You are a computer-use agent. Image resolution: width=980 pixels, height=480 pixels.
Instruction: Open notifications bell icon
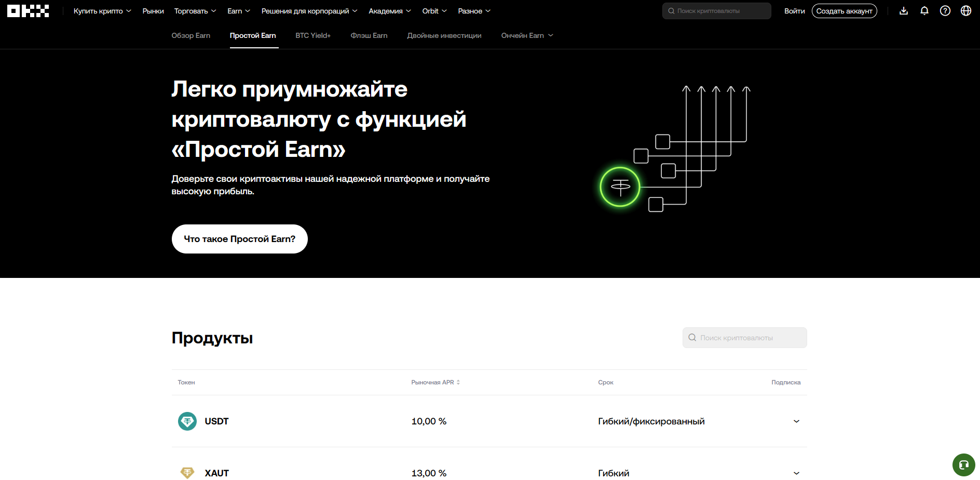[924, 11]
